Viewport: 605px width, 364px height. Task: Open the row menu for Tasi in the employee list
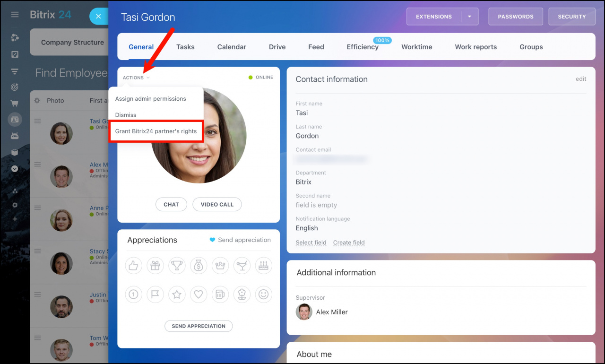coord(37,121)
